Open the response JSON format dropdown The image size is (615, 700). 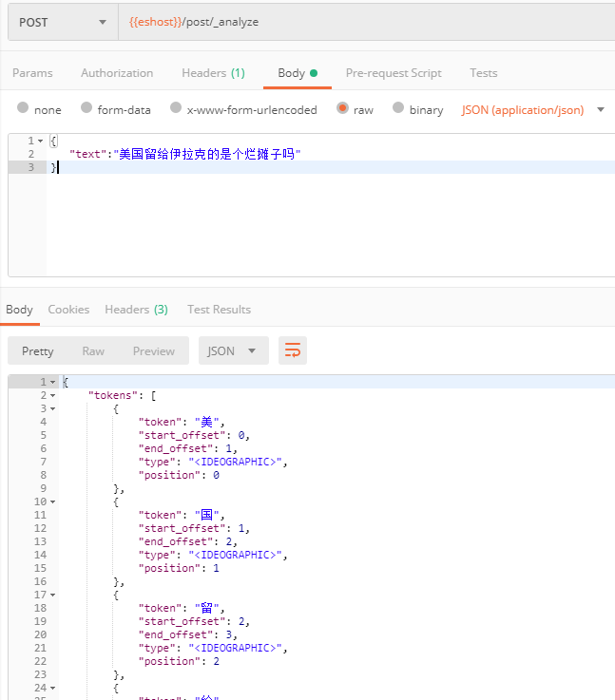coord(234,350)
